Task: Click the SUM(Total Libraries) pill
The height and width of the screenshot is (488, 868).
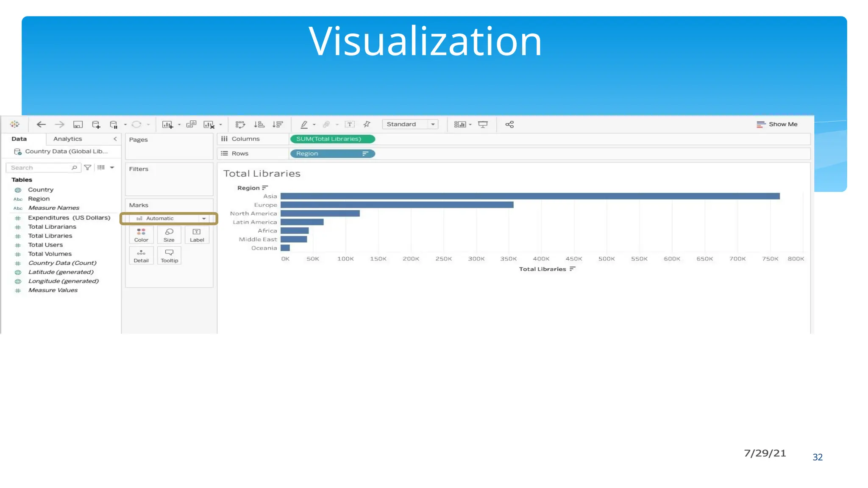Action: [x=333, y=139]
